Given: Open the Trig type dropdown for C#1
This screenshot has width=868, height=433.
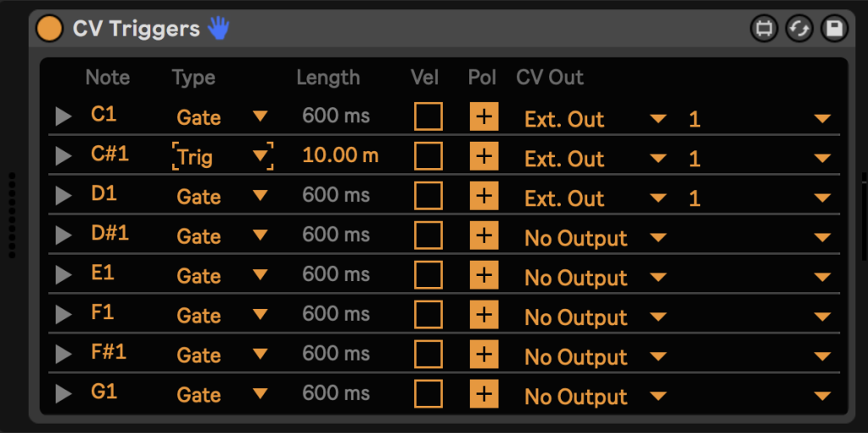Looking at the screenshot, I should click(x=222, y=157).
